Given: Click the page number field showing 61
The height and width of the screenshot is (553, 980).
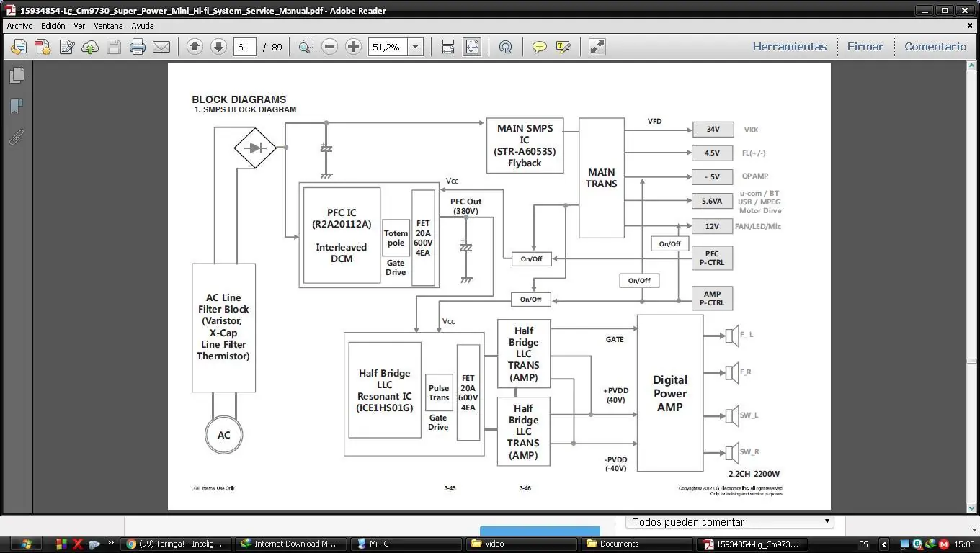Looking at the screenshot, I should pyautogui.click(x=244, y=47).
